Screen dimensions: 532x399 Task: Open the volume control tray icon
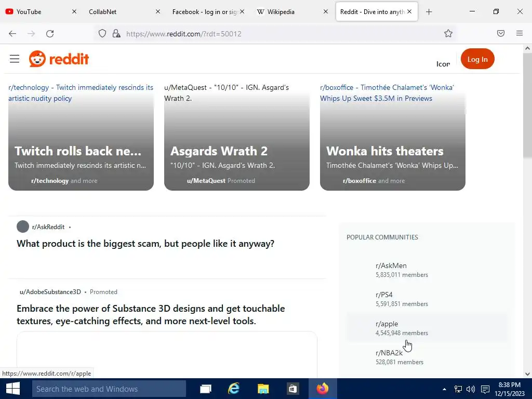click(x=471, y=389)
